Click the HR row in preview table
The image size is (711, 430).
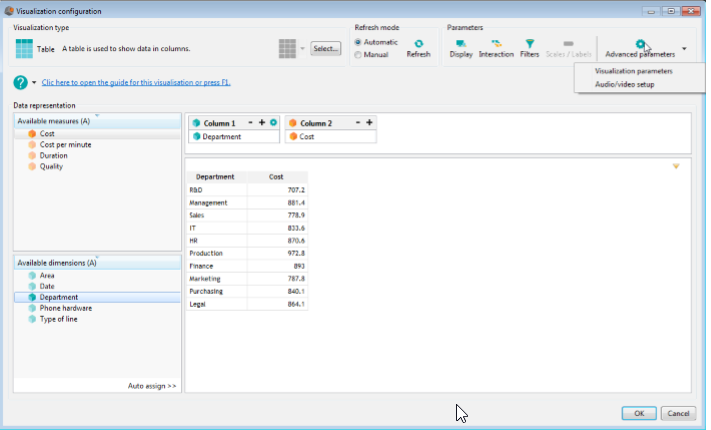tap(247, 241)
